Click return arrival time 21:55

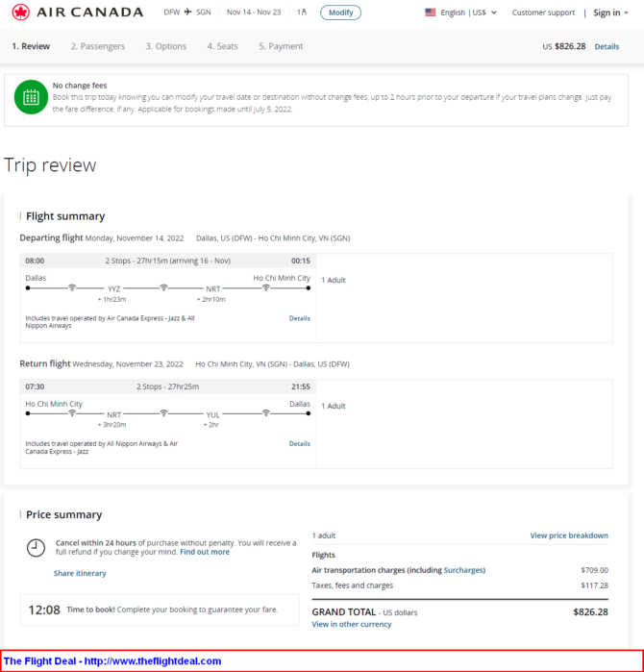pos(301,386)
